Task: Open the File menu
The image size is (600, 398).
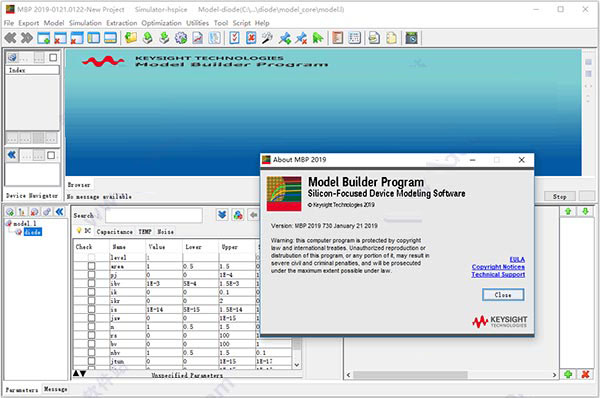Action: [8, 23]
